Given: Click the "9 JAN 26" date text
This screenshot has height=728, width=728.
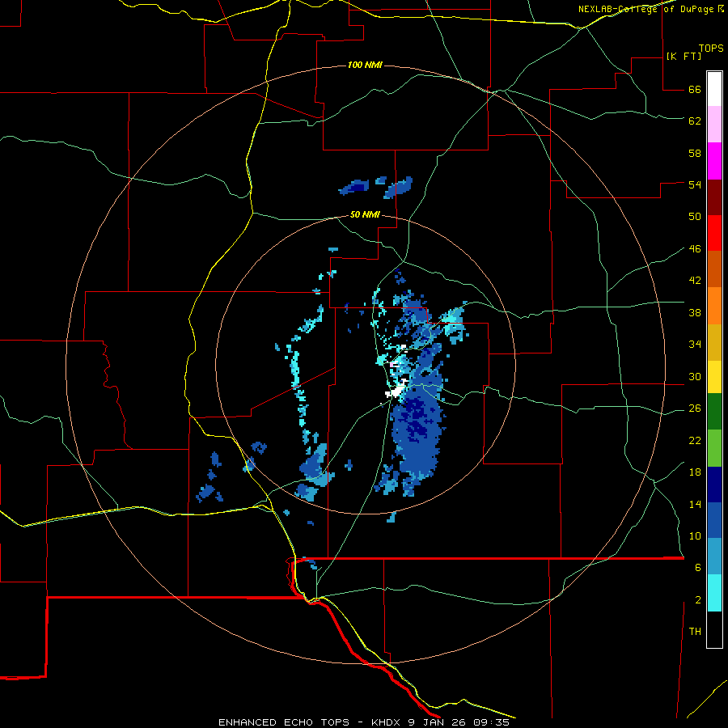Looking at the screenshot, I should point(438,722).
